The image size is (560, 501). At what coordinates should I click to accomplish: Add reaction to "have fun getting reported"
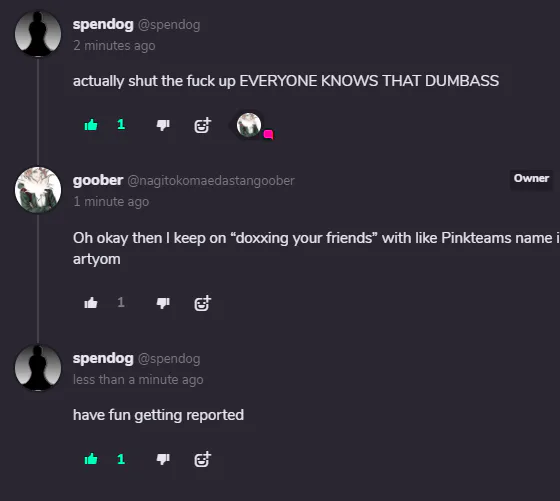[x=202, y=459]
